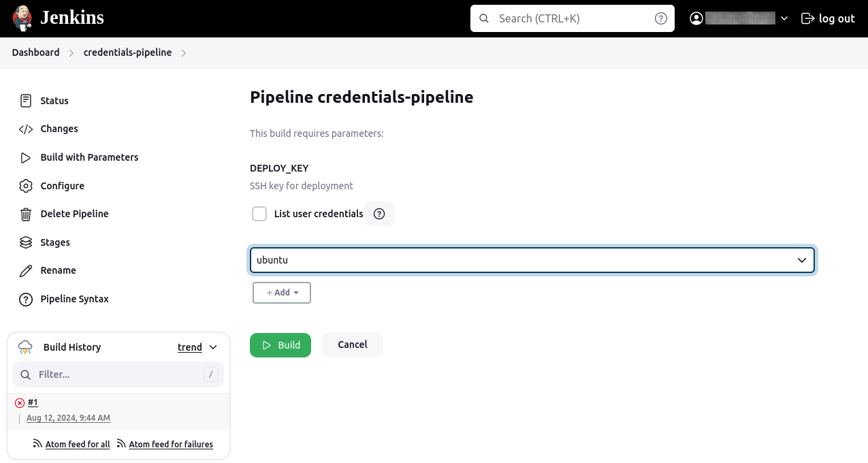Click the log out link
This screenshot has width=868, height=463.
828,18
